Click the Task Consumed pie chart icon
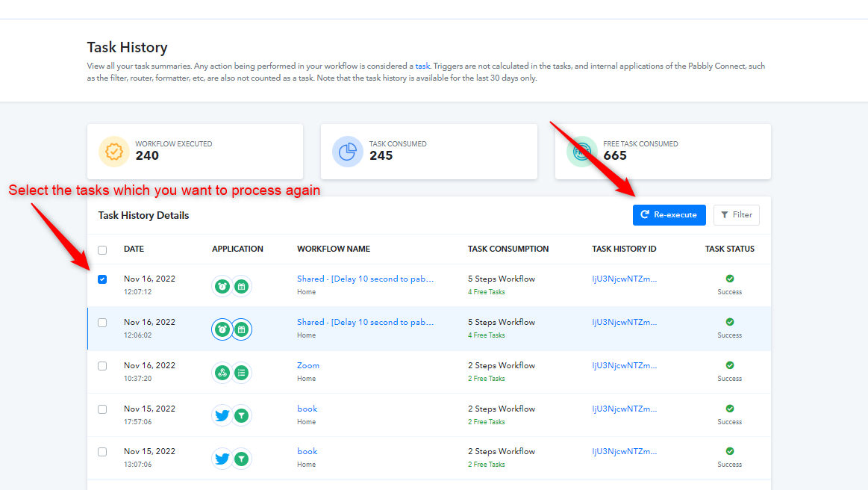868x490 pixels. (348, 152)
